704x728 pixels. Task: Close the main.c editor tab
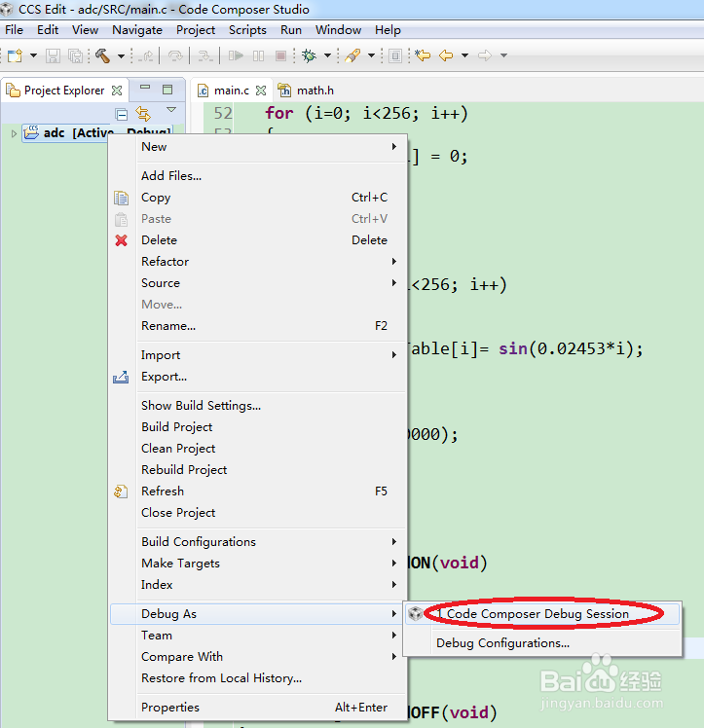coord(262,91)
